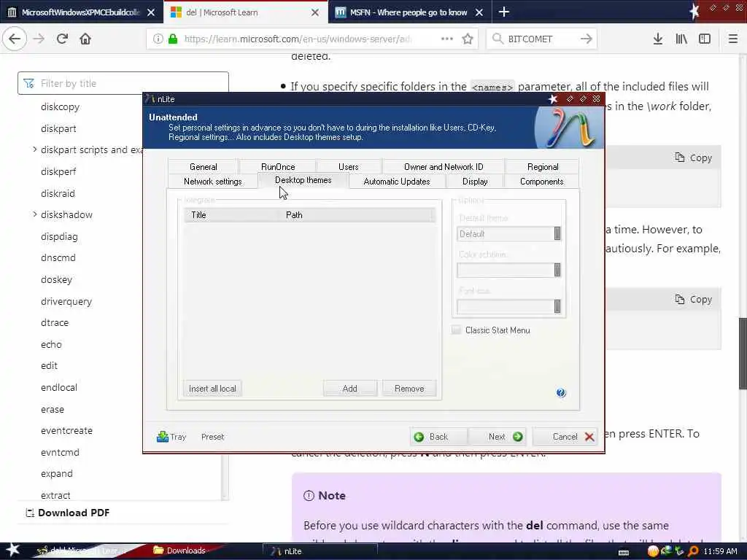Switch to RunOnce tab

[278, 167]
